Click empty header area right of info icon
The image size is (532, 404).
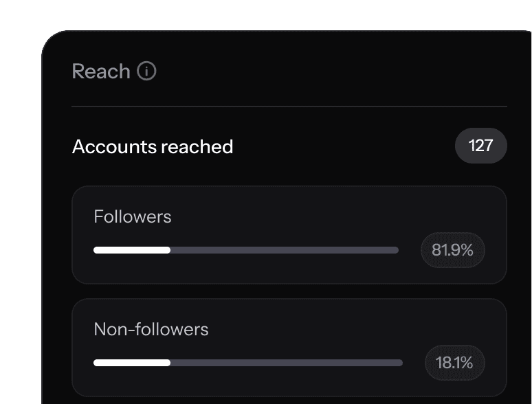pos(330,71)
